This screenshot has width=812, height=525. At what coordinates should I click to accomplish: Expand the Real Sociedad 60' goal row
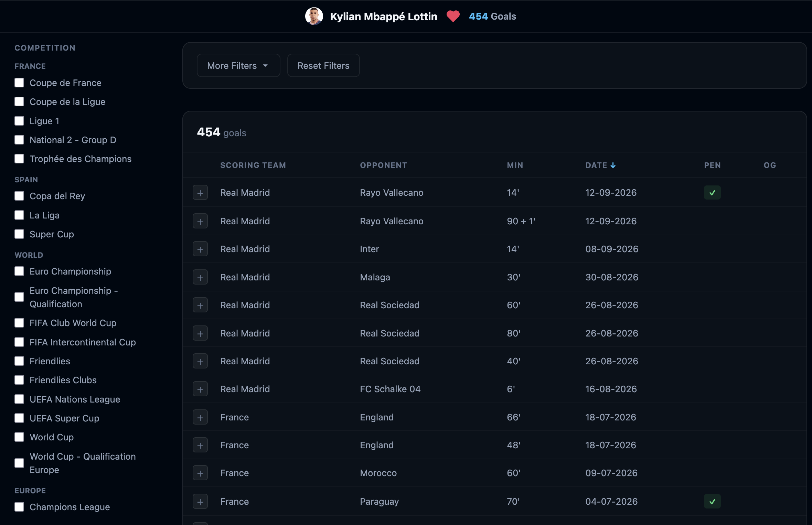[200, 305]
